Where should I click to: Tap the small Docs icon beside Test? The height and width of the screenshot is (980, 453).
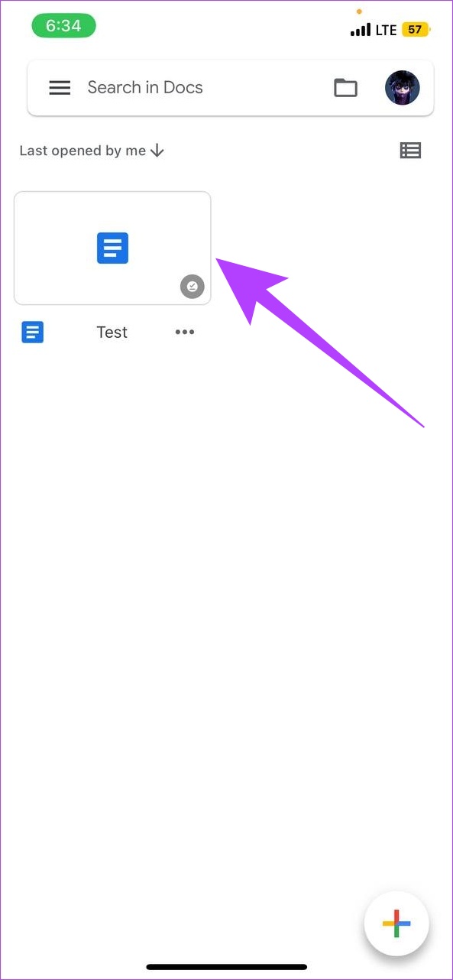[x=33, y=332]
